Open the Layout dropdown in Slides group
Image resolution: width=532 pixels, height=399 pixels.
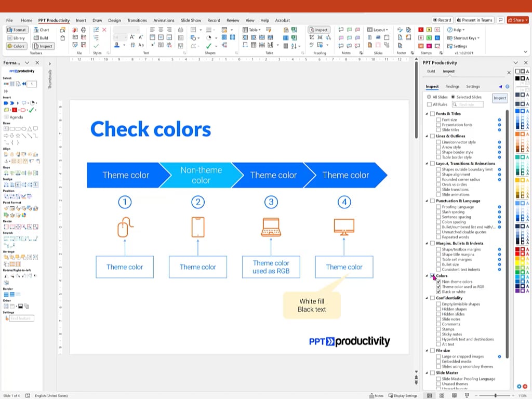pyautogui.click(x=378, y=30)
